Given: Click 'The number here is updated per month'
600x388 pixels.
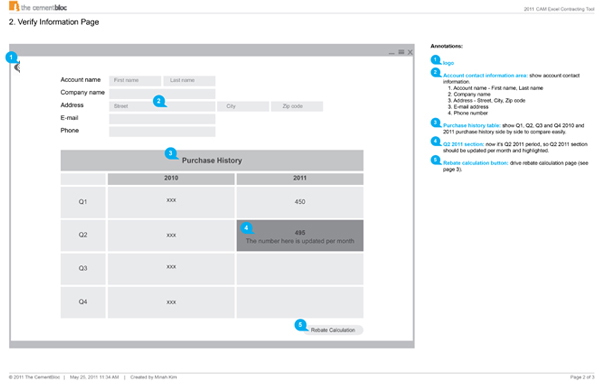Looking at the screenshot, I should [x=300, y=241].
